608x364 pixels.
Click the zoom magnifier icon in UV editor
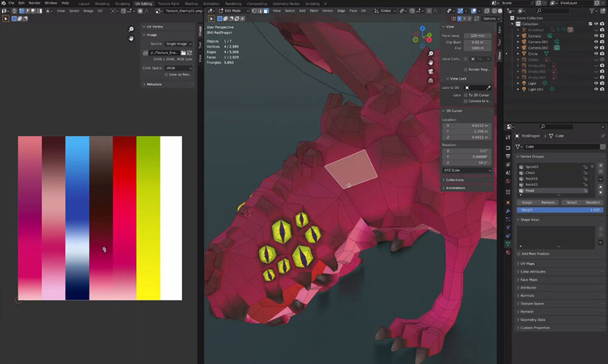(x=131, y=29)
